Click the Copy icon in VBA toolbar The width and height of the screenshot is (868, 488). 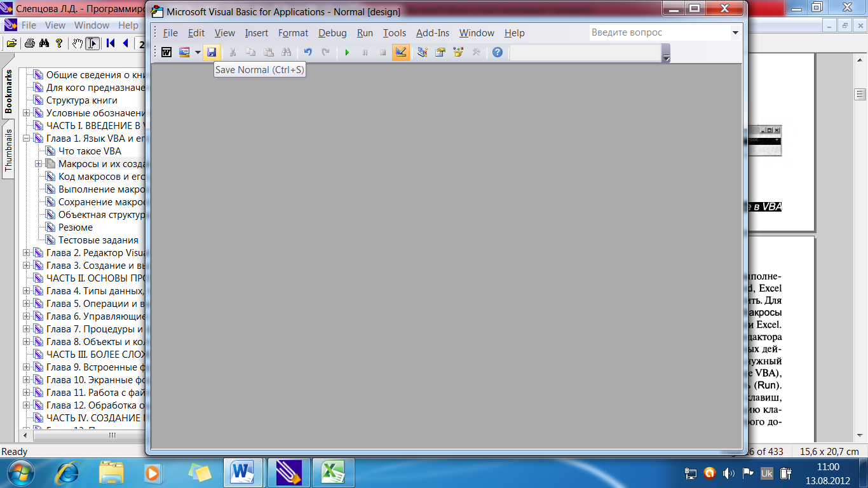coord(250,52)
